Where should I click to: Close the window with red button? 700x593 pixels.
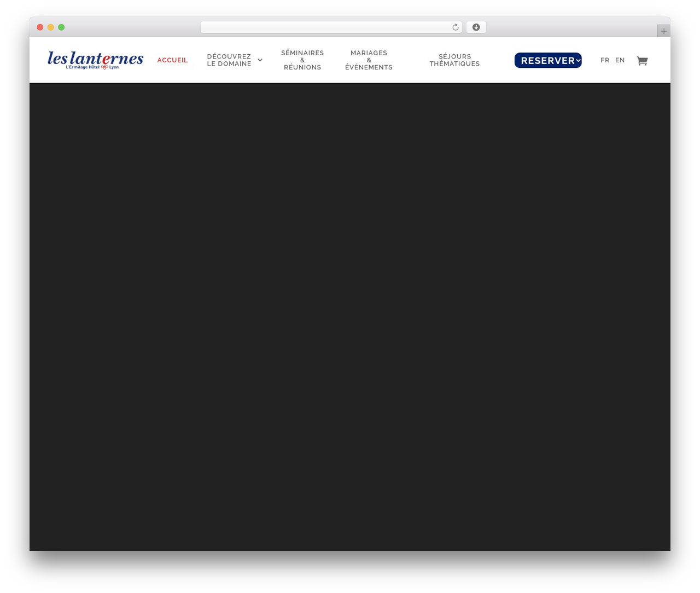point(40,27)
